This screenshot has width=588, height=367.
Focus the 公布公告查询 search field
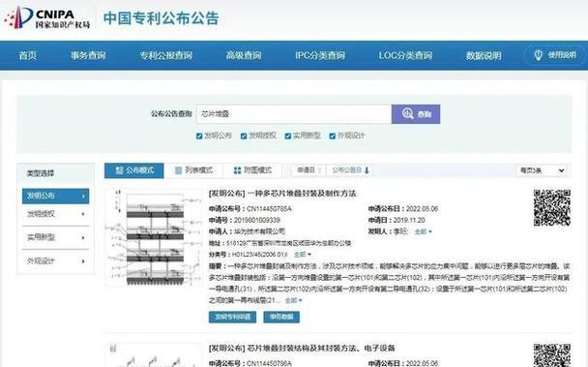[294, 114]
